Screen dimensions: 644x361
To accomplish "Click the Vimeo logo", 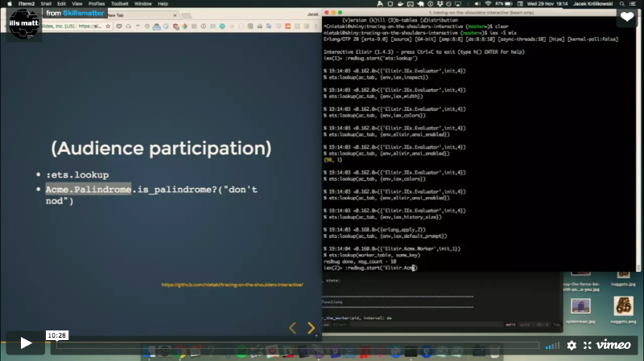I will coord(614,345).
